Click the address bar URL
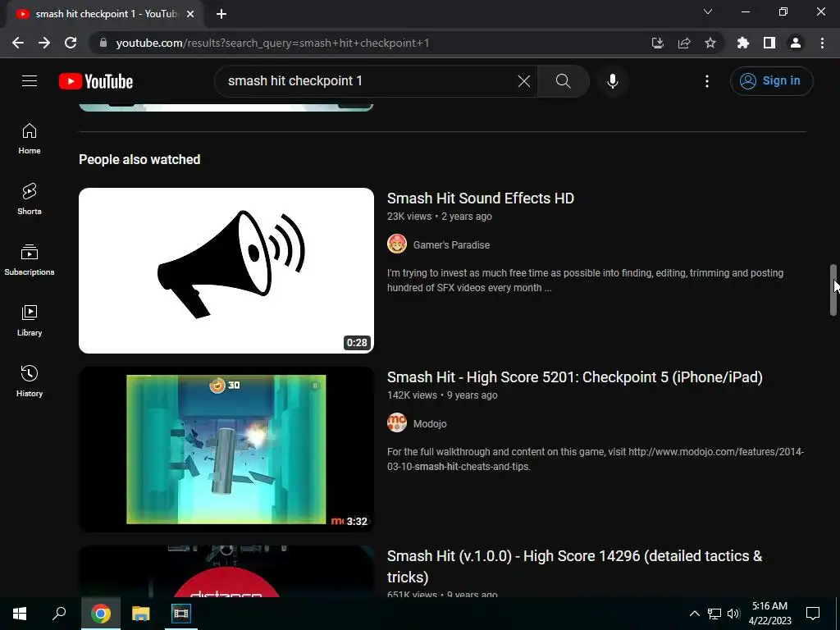 pyautogui.click(x=272, y=43)
